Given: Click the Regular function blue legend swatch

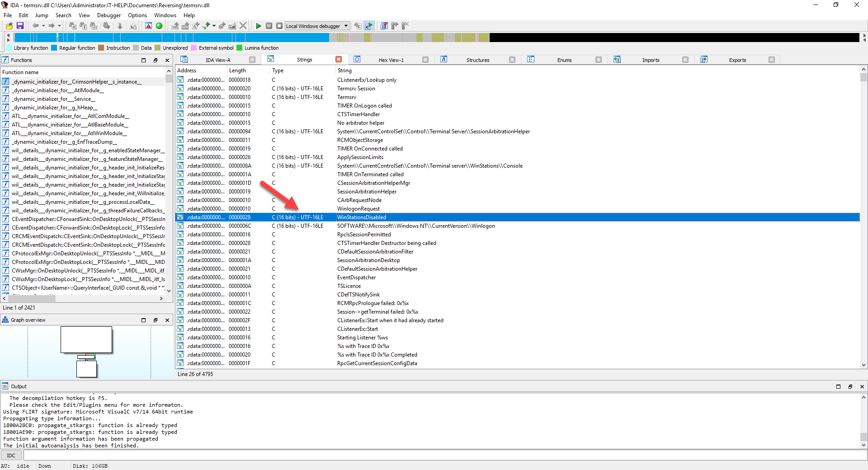Looking at the screenshot, I should pos(54,48).
